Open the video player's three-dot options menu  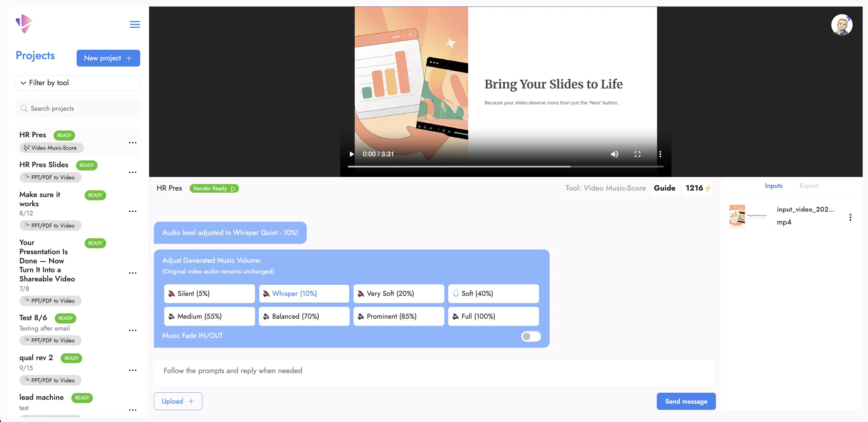pyautogui.click(x=660, y=154)
